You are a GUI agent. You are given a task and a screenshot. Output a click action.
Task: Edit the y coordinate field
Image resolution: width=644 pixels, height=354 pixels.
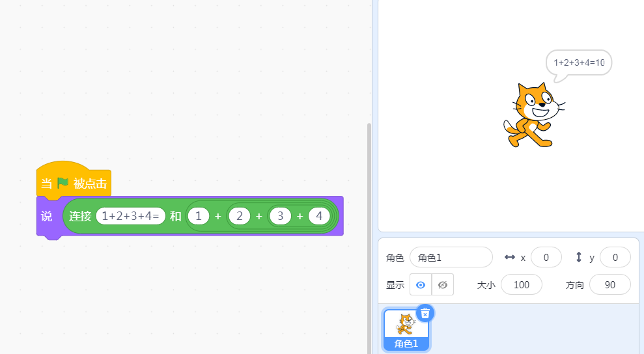pyautogui.click(x=615, y=258)
